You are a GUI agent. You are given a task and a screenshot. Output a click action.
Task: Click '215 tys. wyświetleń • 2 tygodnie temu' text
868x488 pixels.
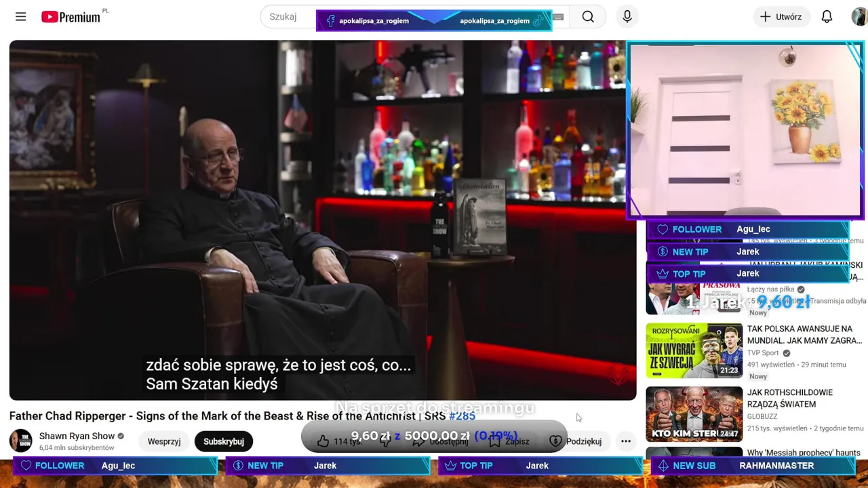[x=805, y=428]
